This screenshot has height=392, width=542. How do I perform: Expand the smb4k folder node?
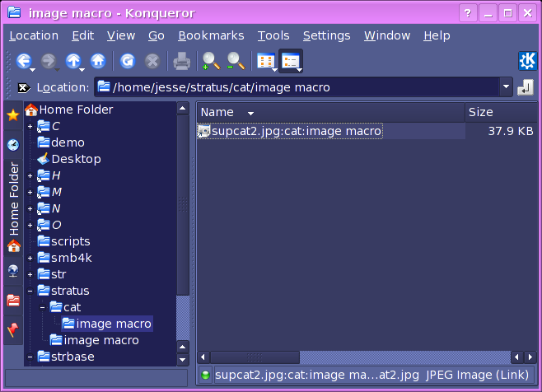[x=30, y=259]
